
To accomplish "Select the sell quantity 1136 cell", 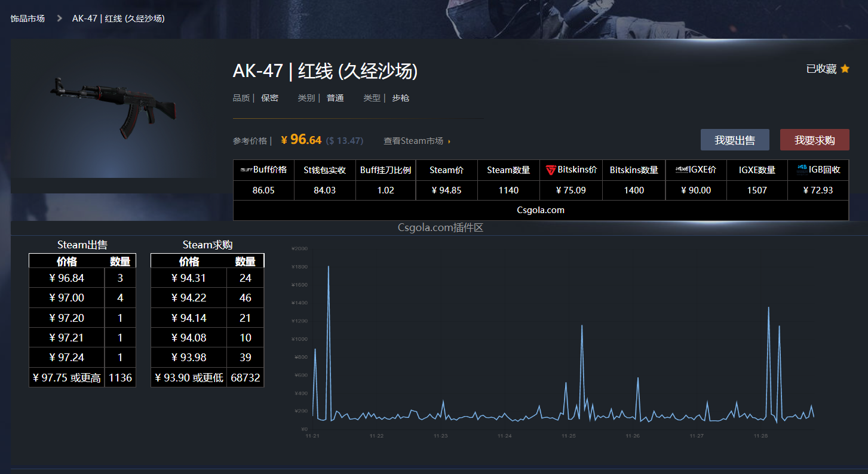I will pos(120,377).
